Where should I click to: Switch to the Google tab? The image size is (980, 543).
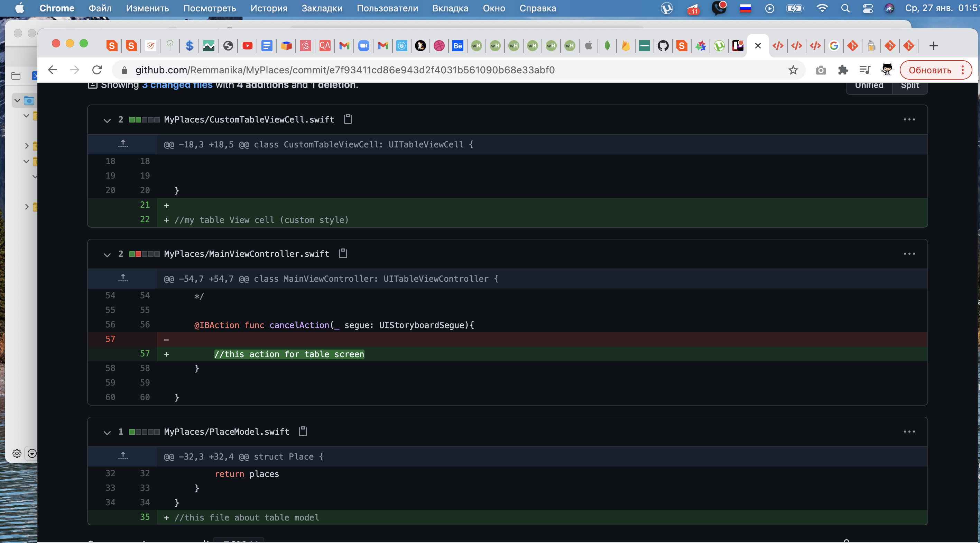click(x=833, y=46)
